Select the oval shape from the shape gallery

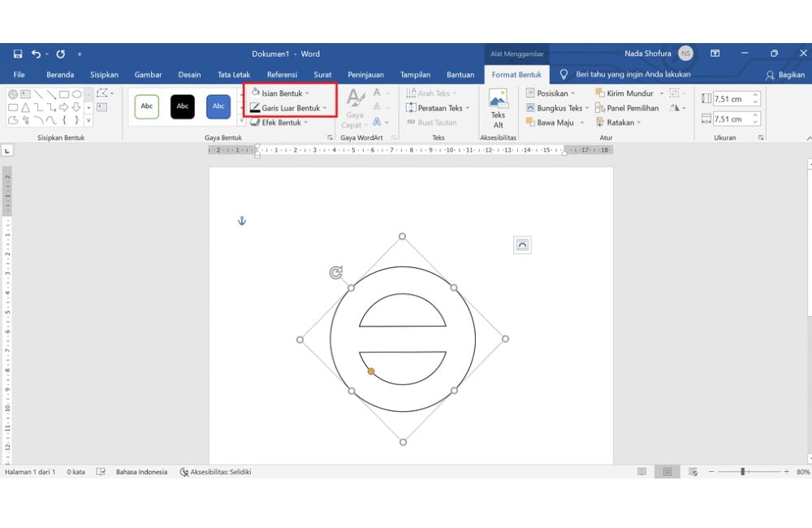click(x=78, y=94)
